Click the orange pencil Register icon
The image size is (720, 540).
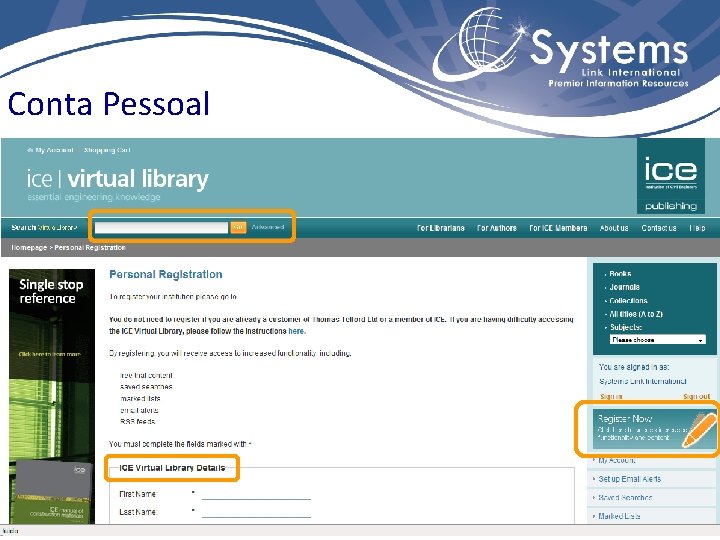click(699, 429)
